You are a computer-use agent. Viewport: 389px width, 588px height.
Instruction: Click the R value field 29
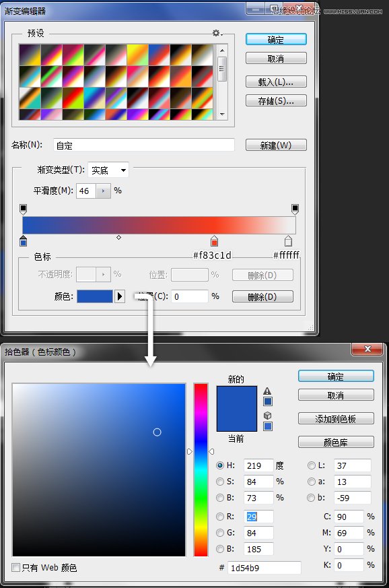258,517
